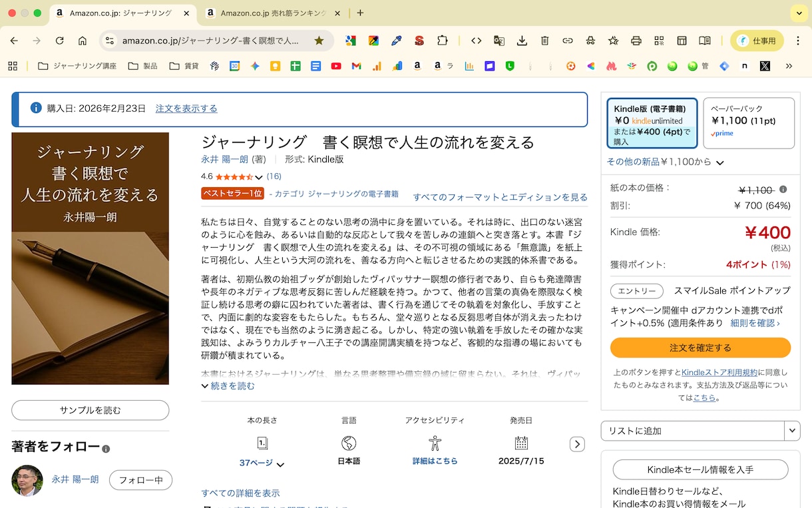The image size is (812, 508).
Task: Open the Google Calendar bookmark
Action: (x=234, y=66)
